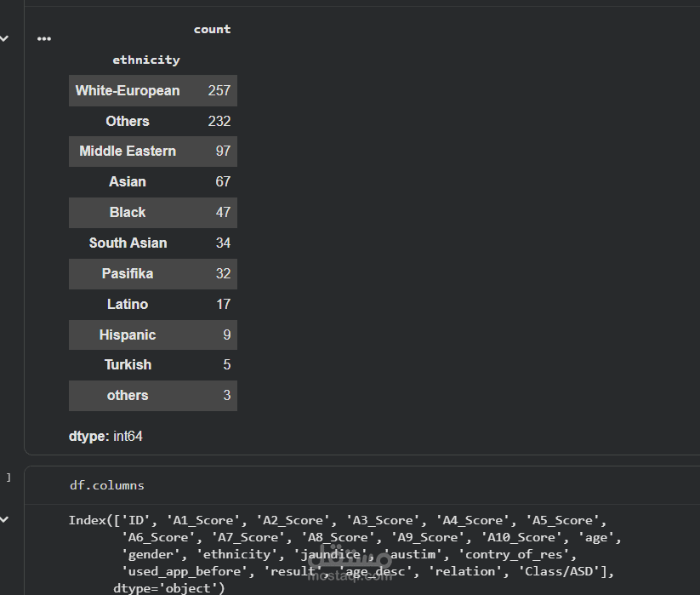The width and height of the screenshot is (700, 595).
Task: Select the Hispanic row label
Action: (x=128, y=335)
